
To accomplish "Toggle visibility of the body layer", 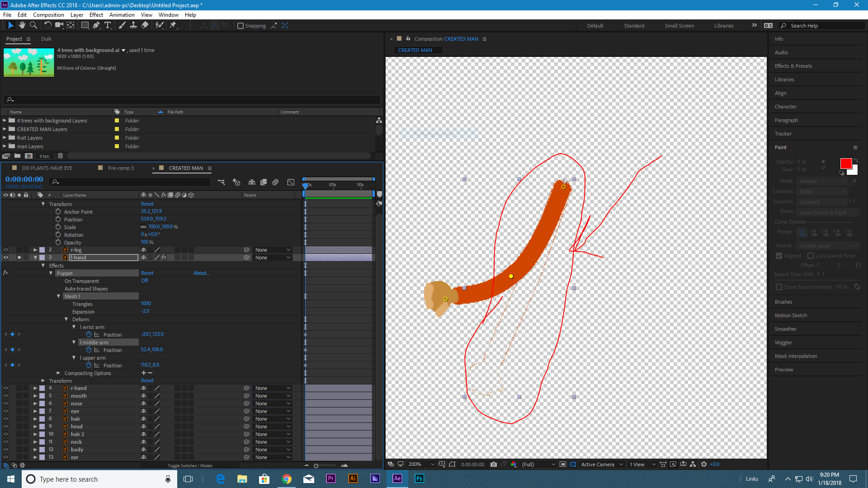I will [x=6, y=450].
